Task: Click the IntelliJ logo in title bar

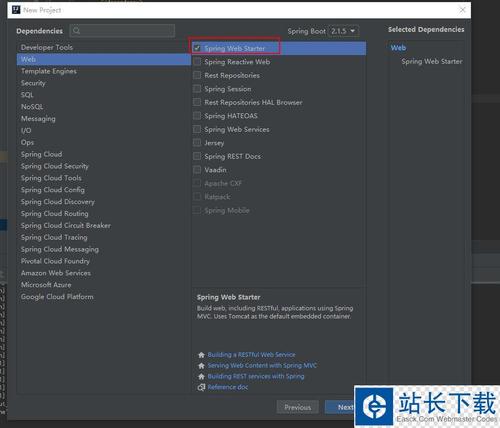Action: pyautogui.click(x=16, y=10)
